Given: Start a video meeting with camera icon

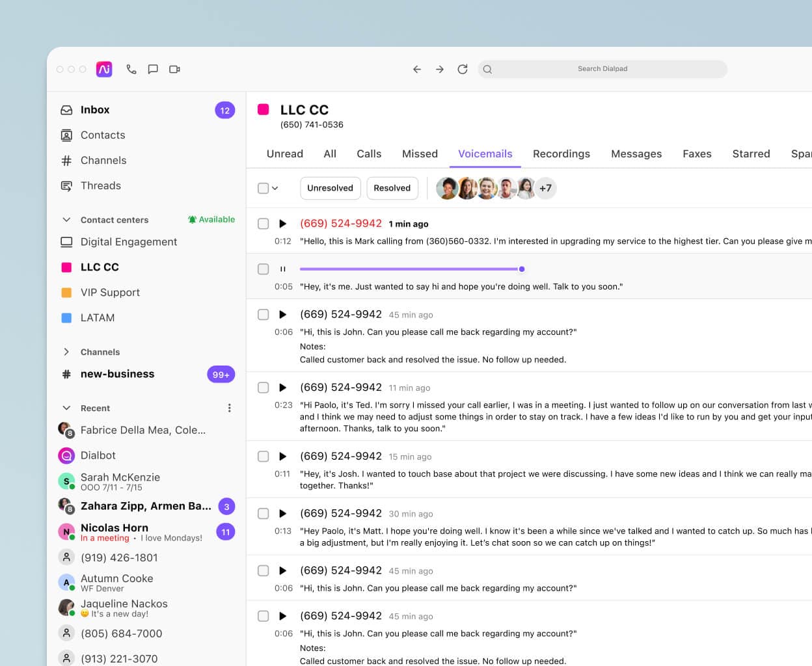Looking at the screenshot, I should (174, 69).
